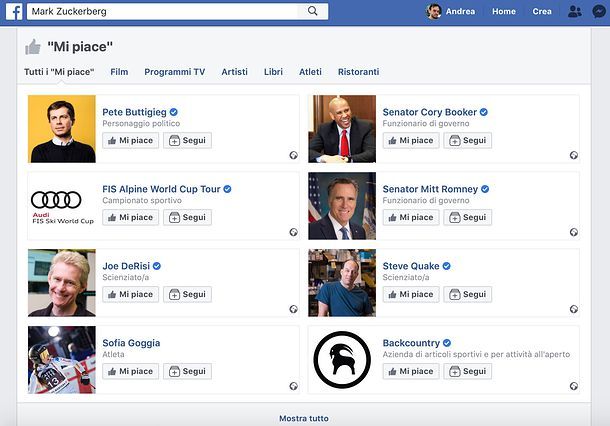Image resolution: width=610 pixels, height=426 pixels.
Task: Like Senator Cory Booker's page
Action: [x=411, y=140]
